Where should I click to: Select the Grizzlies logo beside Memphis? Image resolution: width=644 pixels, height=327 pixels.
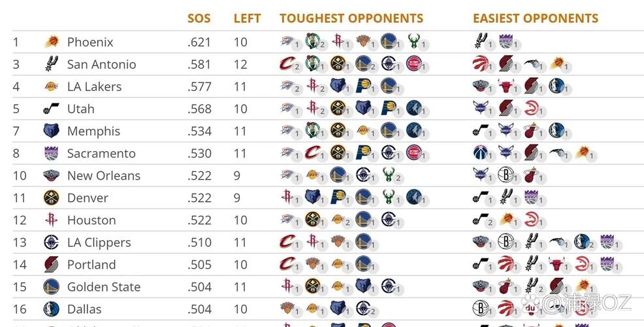tap(51, 131)
